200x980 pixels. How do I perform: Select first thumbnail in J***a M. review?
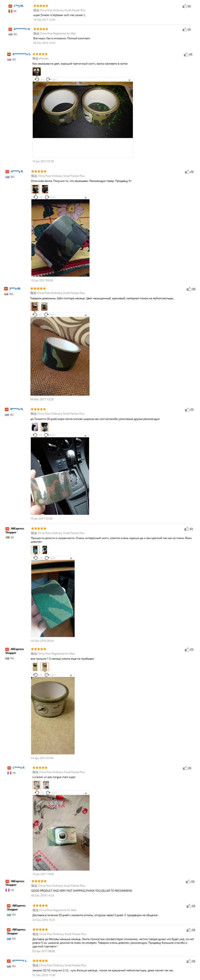click(x=35, y=306)
